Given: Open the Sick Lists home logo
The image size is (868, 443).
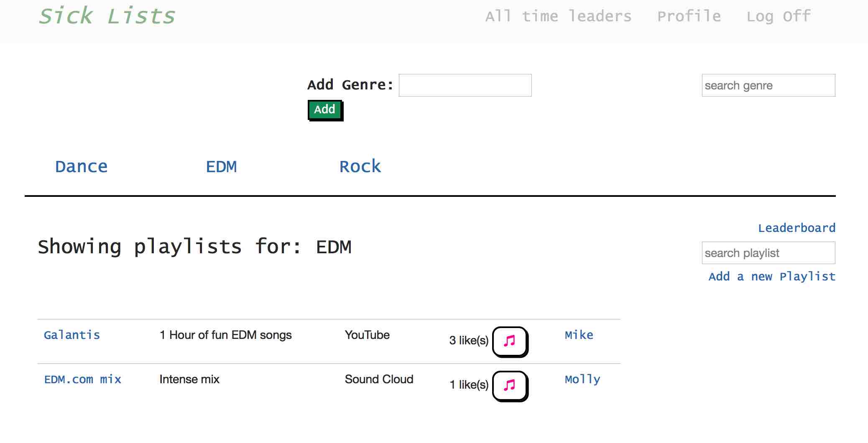Looking at the screenshot, I should (x=107, y=16).
